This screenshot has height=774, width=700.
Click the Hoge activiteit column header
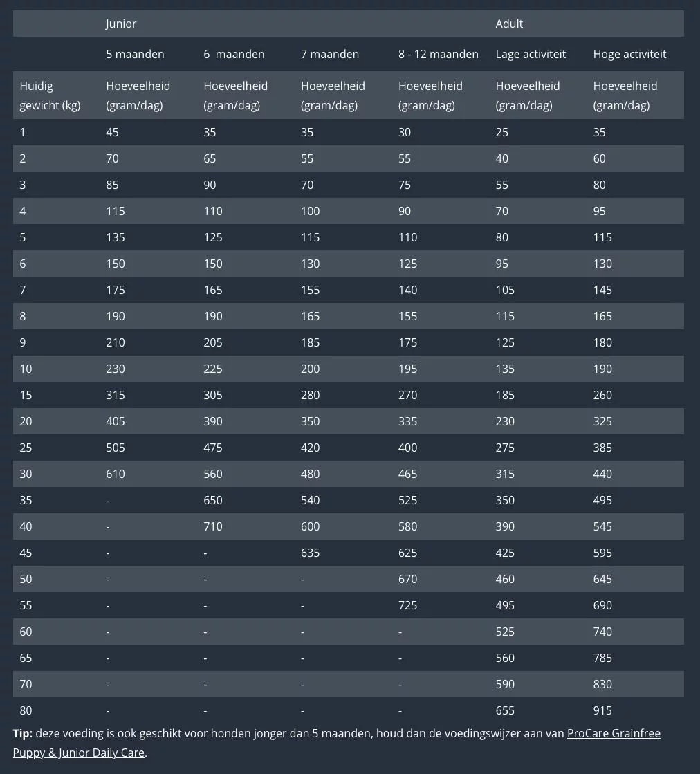(629, 54)
